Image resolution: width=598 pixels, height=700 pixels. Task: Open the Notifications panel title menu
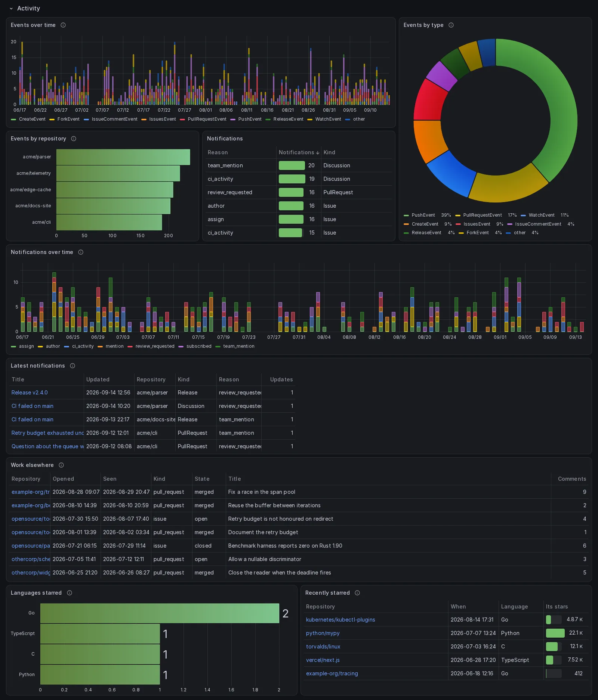225,139
